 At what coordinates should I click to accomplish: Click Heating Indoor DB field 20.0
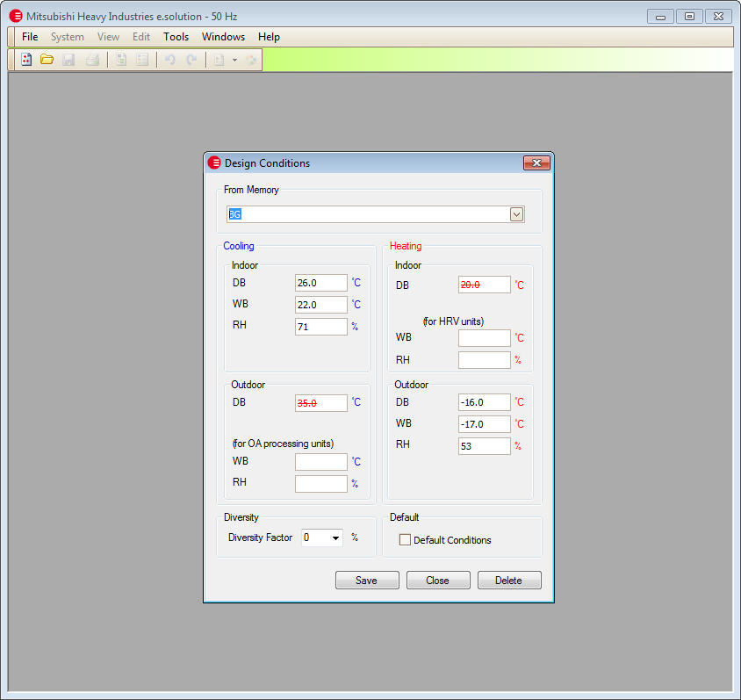pos(485,285)
